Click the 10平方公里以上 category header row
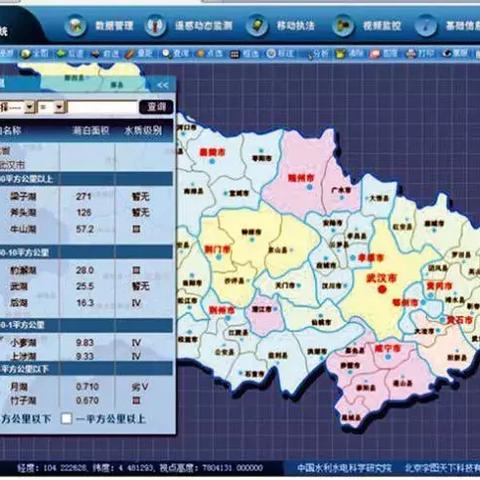The image size is (480, 480). pos(87,179)
